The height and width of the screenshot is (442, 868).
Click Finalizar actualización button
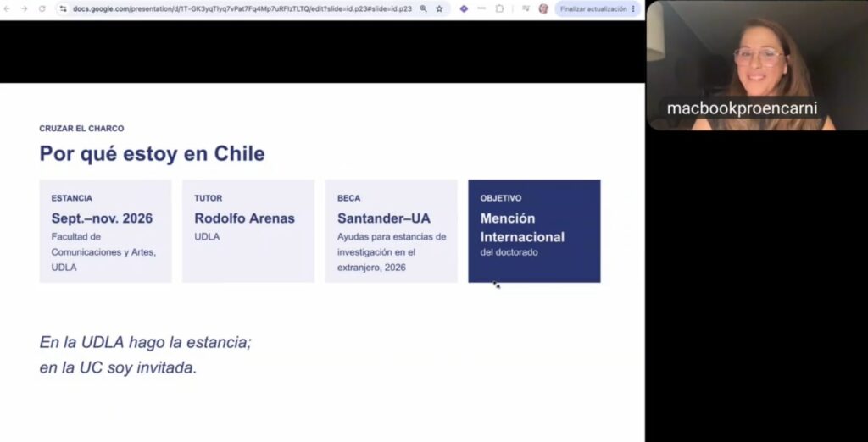tap(593, 8)
